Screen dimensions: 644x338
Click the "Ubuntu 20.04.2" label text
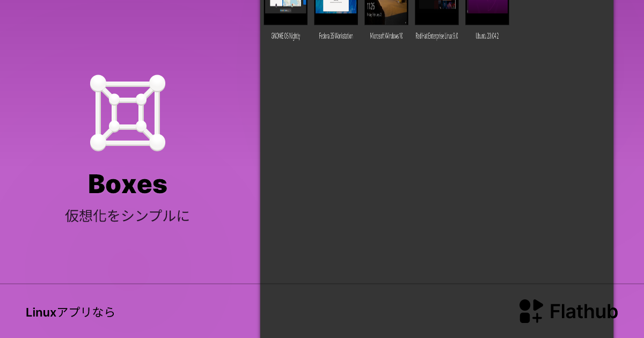pyautogui.click(x=487, y=36)
